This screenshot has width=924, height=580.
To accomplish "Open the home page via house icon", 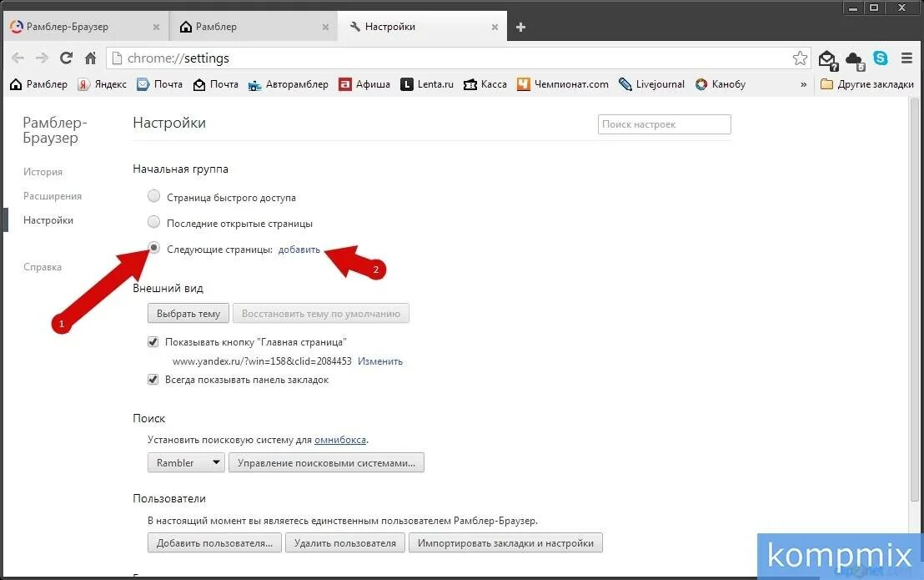I will coord(90,58).
